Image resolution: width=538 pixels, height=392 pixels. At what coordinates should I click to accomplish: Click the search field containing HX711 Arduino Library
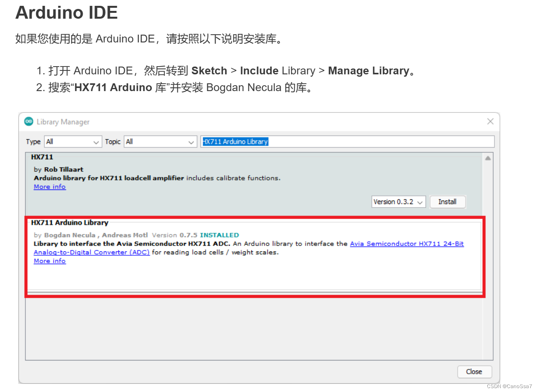pos(346,141)
